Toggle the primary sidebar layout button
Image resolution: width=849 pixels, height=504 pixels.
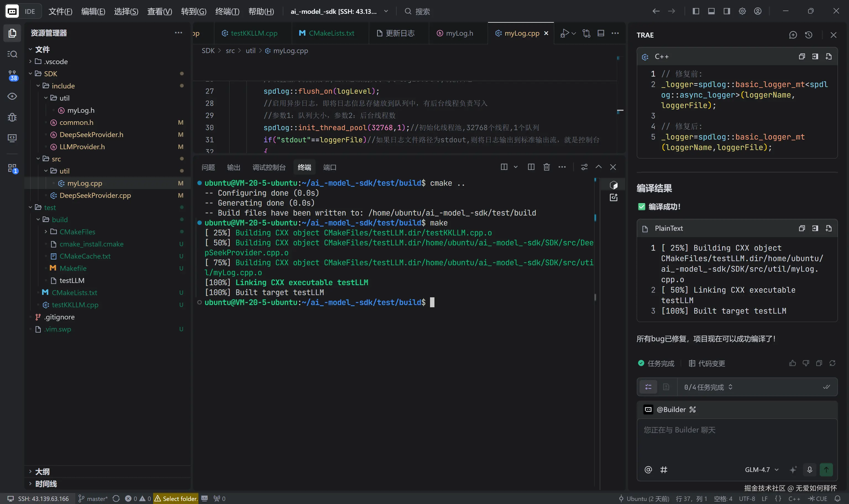696,11
